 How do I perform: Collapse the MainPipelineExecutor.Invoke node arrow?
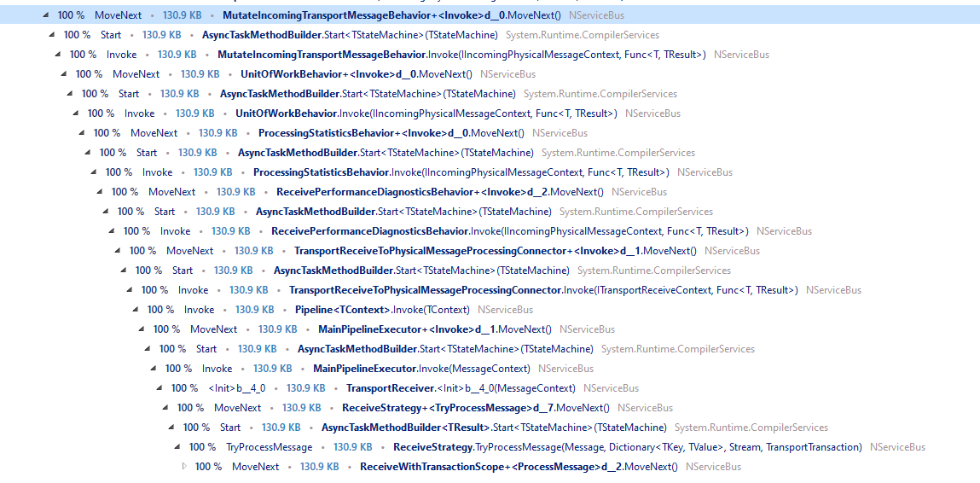pos(153,369)
